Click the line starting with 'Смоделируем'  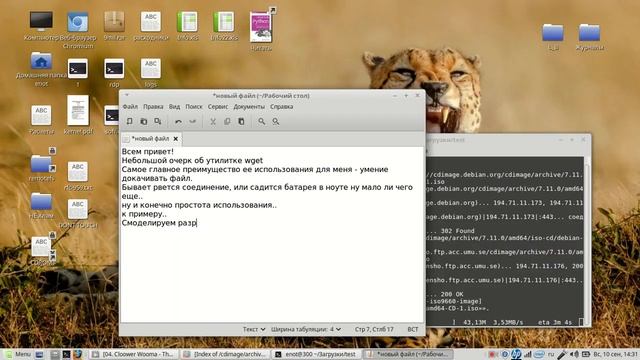[159, 223]
